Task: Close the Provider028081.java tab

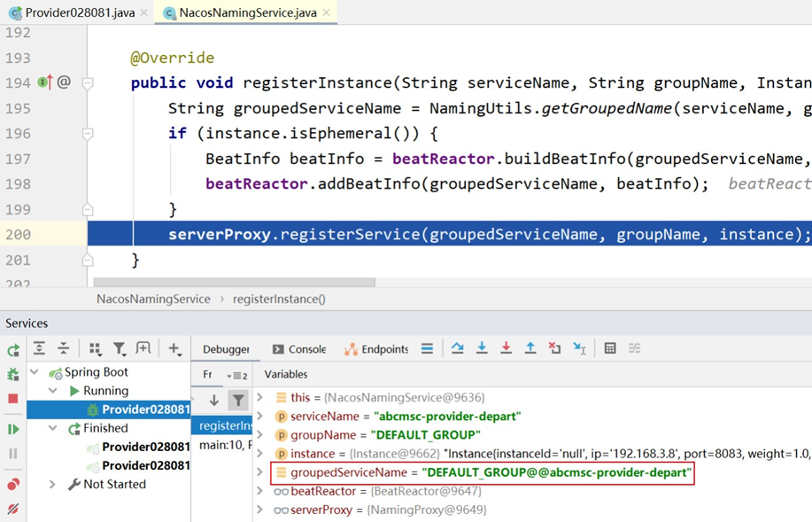Action: coord(144,12)
